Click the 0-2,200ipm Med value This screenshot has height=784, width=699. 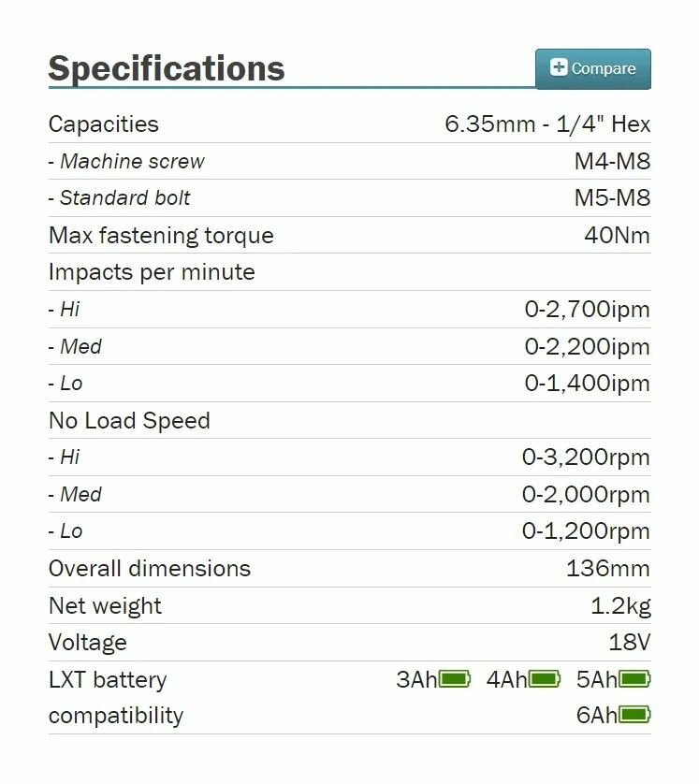pos(588,346)
